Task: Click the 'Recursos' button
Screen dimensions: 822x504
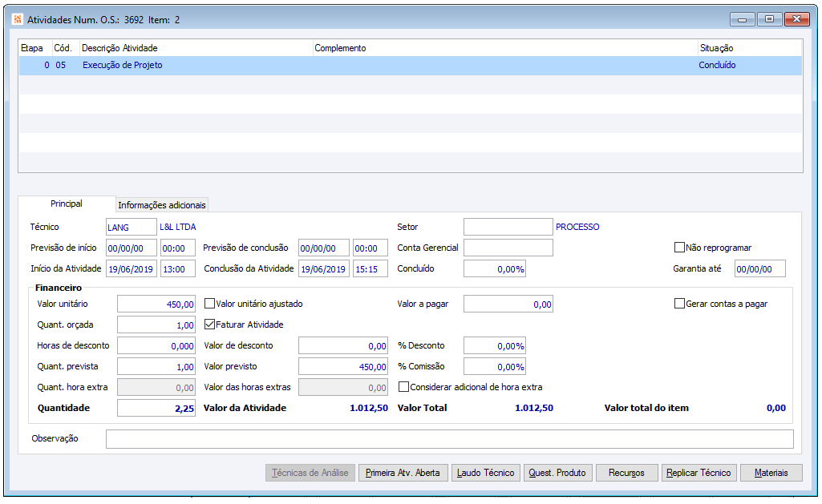Action: coord(626,473)
